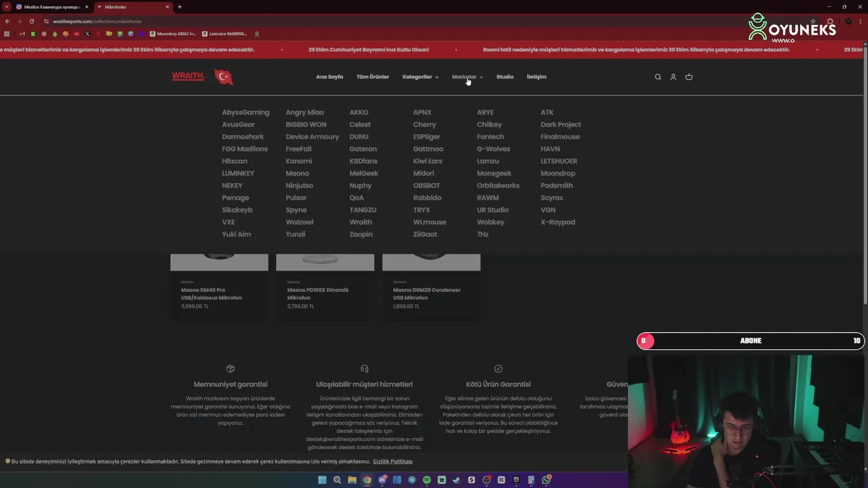Select 7Hz brand
The width and height of the screenshot is (868, 488).
tap(482, 235)
